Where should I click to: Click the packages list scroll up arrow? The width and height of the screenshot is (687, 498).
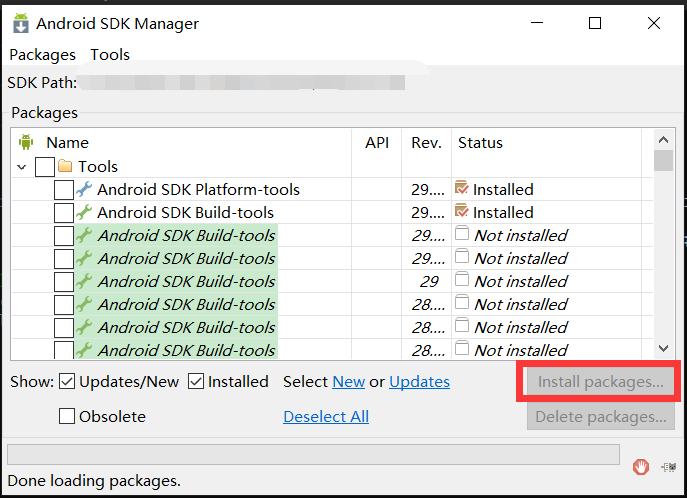tap(663, 140)
